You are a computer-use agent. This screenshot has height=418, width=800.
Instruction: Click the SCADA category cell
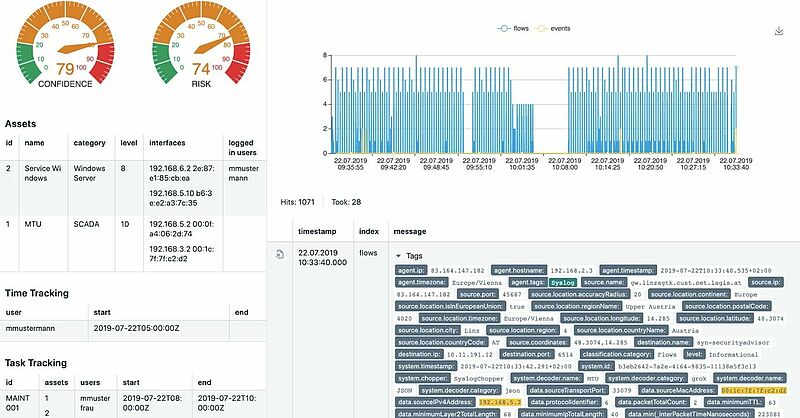86,224
